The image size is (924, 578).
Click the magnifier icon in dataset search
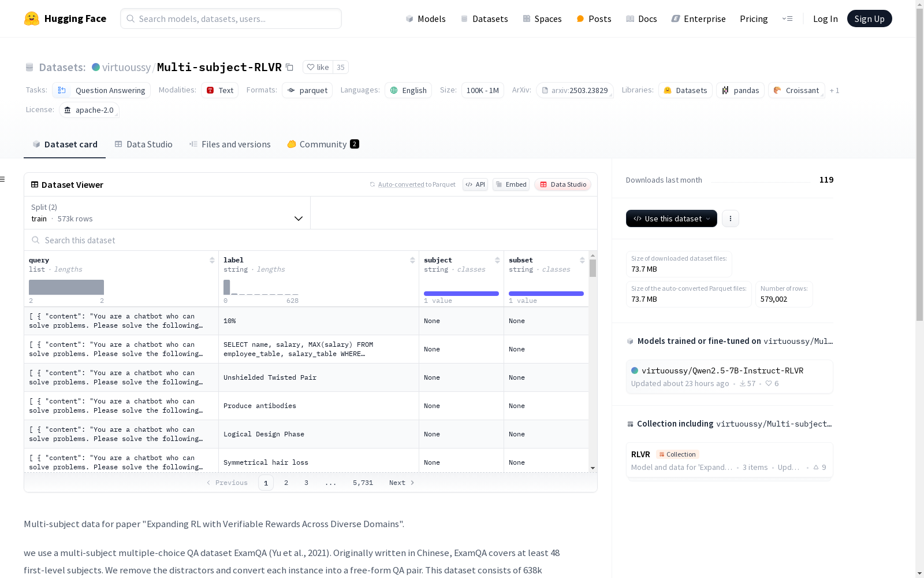[x=36, y=240]
